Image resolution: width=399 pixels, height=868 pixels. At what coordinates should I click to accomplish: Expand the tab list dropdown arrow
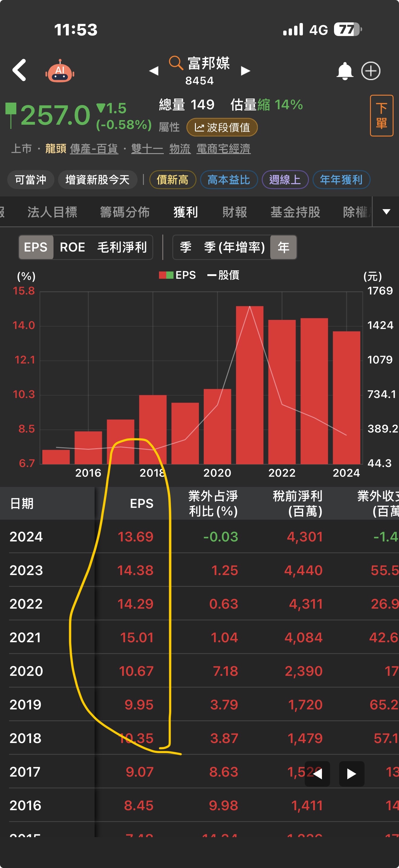386,212
